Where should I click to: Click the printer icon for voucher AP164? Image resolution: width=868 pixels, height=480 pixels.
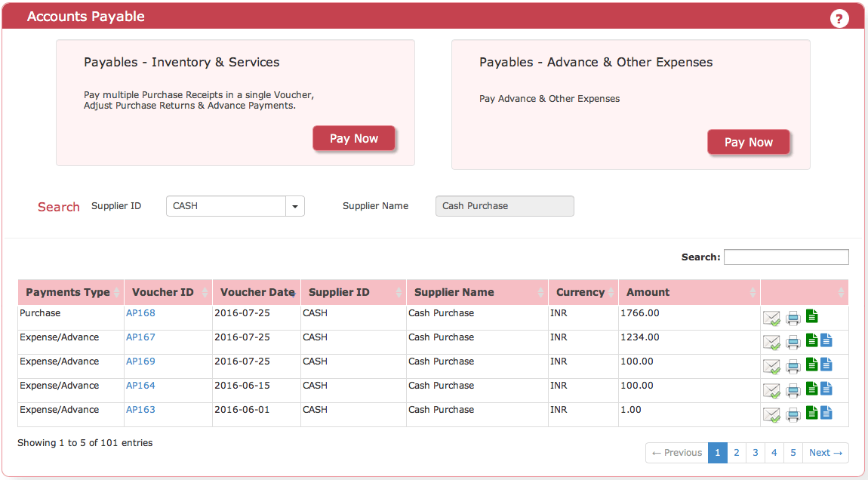tap(793, 391)
